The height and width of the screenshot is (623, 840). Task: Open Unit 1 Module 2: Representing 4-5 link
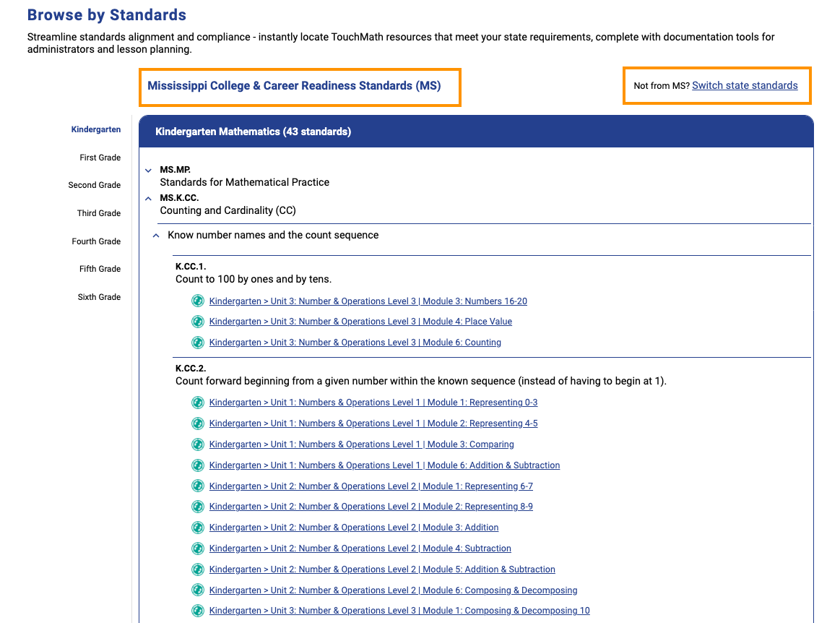coord(373,424)
